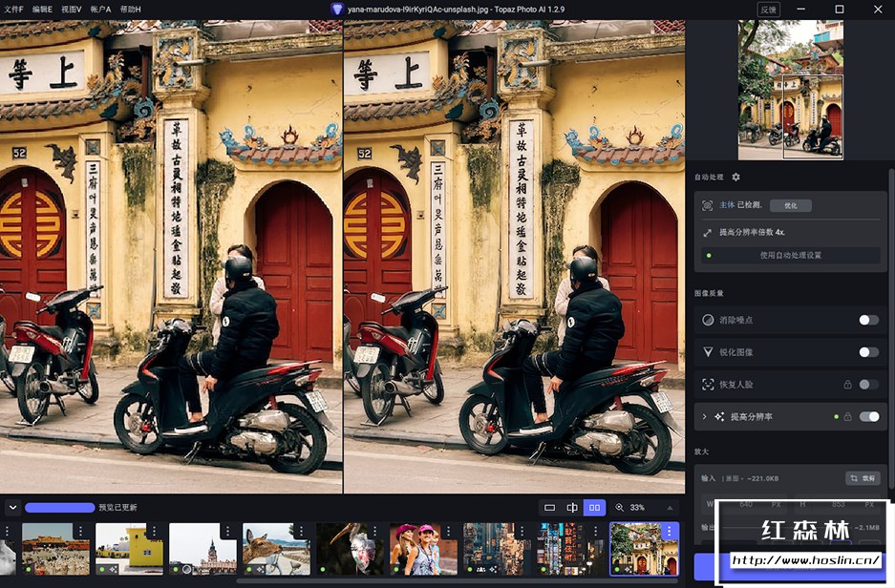Click the zoom magnifier icon
Viewport: 895px width, 588px height.
[619, 507]
